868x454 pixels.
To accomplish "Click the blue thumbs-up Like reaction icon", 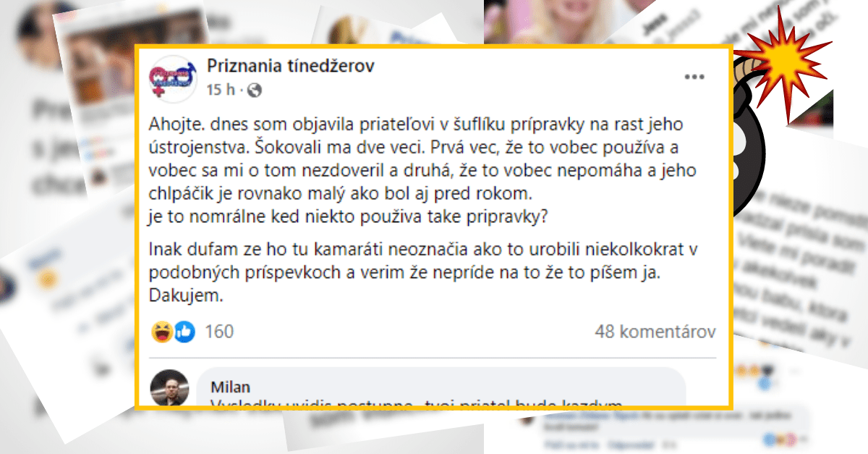I will 184,332.
